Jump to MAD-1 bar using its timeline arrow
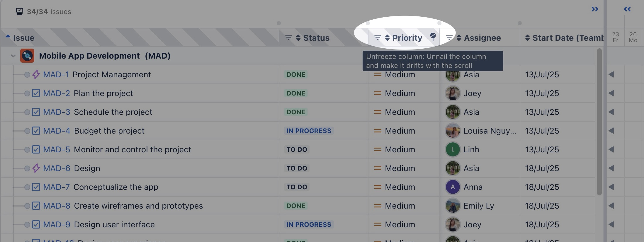 [611, 74]
